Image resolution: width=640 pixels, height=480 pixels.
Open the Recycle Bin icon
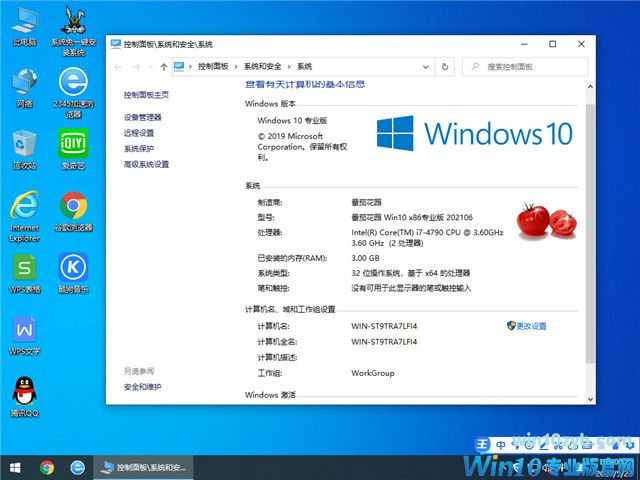[24, 149]
